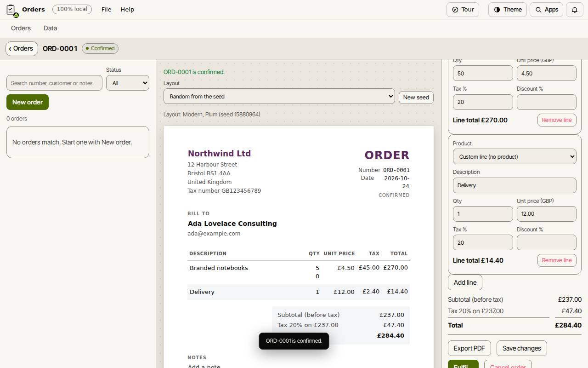This screenshot has width=588, height=368.
Task: Open the Status filter dropdown
Action: pyautogui.click(x=128, y=83)
